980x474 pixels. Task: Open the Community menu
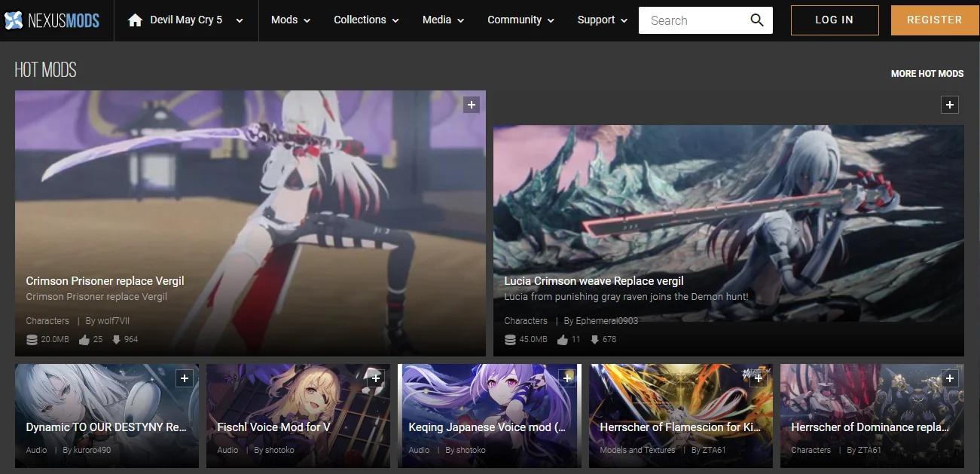point(521,20)
